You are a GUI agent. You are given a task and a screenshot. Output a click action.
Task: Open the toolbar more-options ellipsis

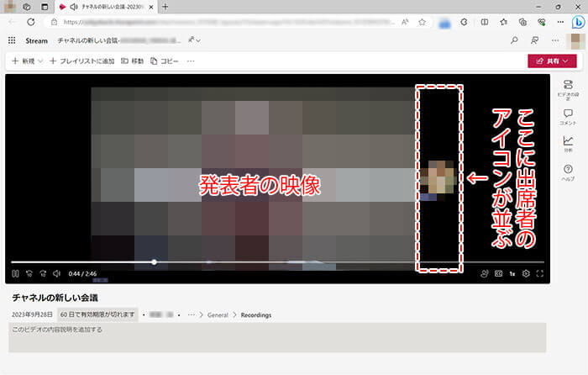point(191,61)
